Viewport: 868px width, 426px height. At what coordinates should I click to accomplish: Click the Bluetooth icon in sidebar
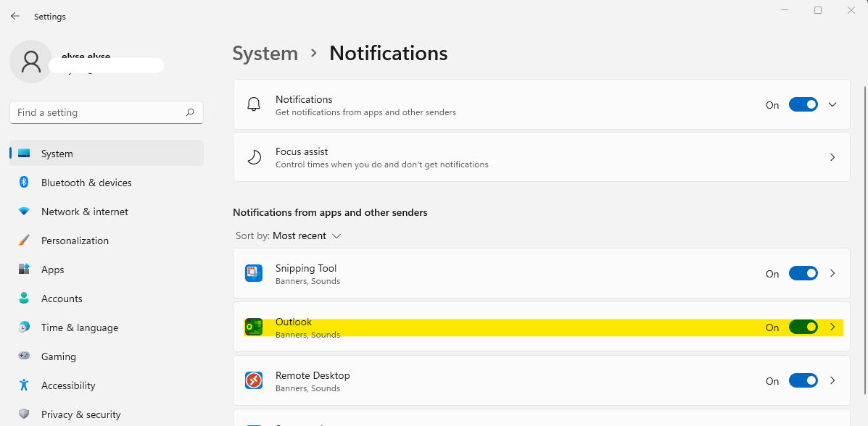pyautogui.click(x=24, y=182)
